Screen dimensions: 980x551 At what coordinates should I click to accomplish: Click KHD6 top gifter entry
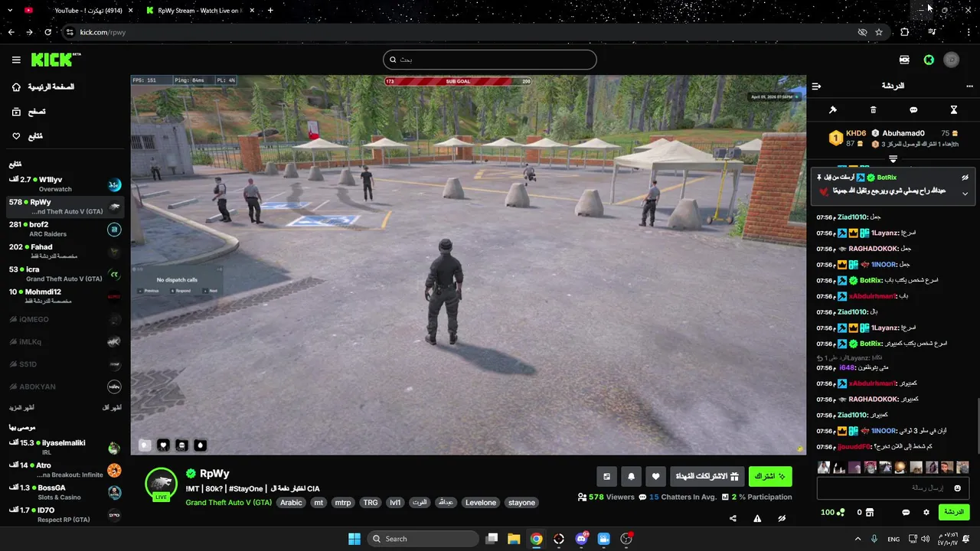848,139
